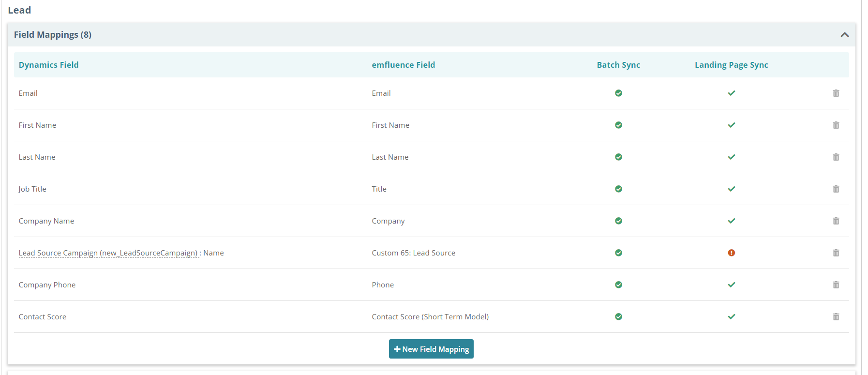This screenshot has height=375, width=868.
Task: Toggle Batch Sync for Email row
Action: click(x=618, y=93)
